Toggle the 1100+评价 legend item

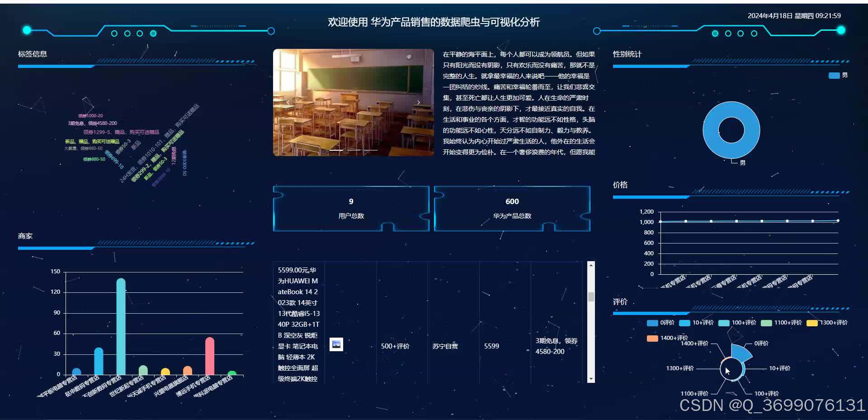point(781,323)
